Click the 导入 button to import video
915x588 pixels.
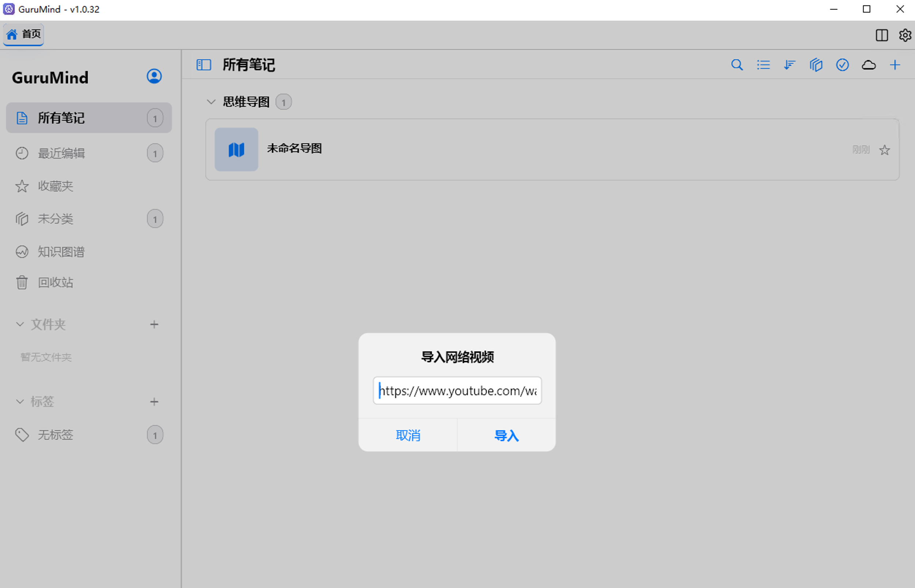(x=506, y=435)
